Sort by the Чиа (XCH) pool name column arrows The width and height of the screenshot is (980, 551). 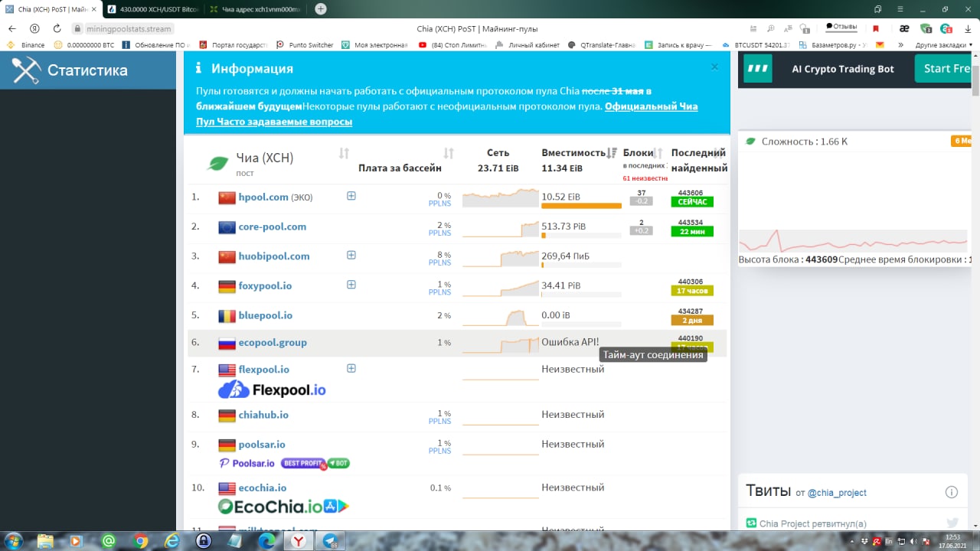pyautogui.click(x=344, y=154)
